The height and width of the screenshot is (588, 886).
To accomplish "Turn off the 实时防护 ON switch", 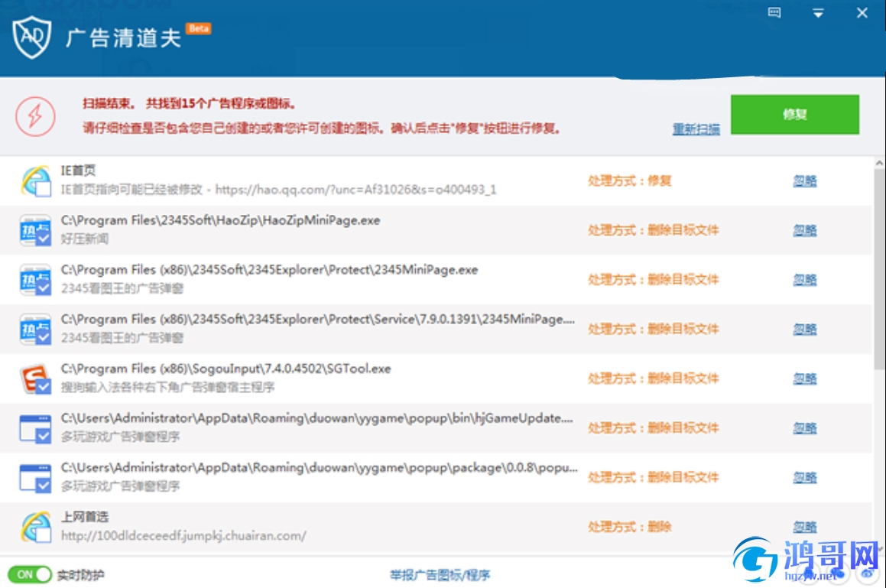I will pyautogui.click(x=29, y=574).
